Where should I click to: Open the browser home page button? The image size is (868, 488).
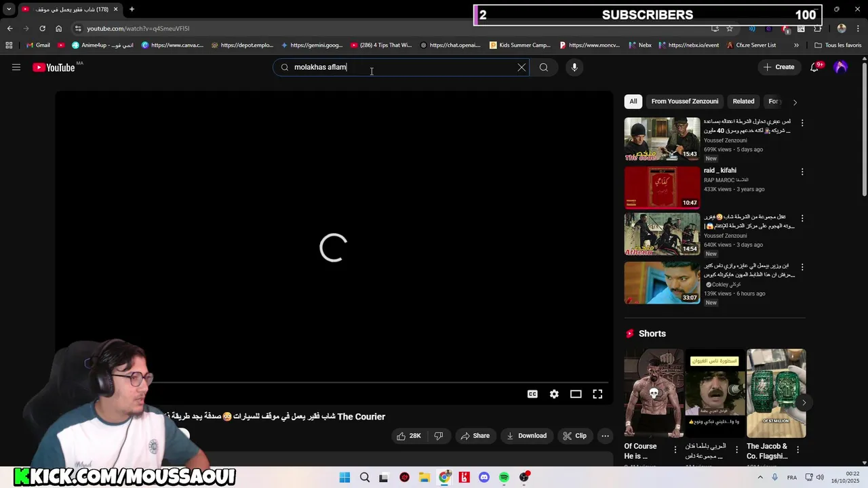tap(58, 28)
